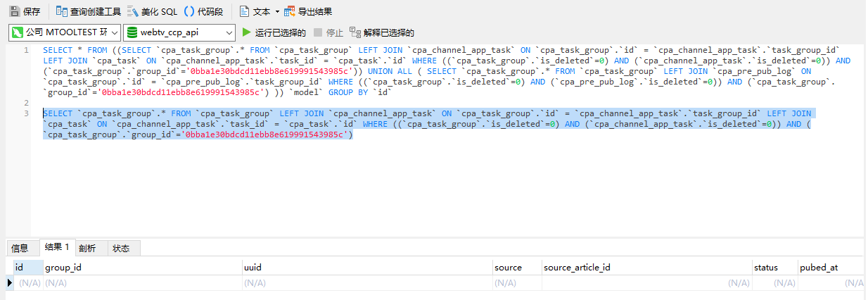Select the Result 1 (结果 1) tab
The width and height of the screenshot is (868, 300).
point(57,247)
